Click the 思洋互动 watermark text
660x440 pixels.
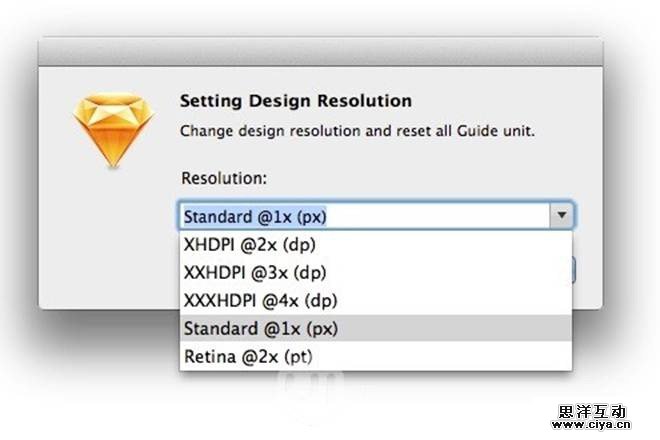coord(592,411)
